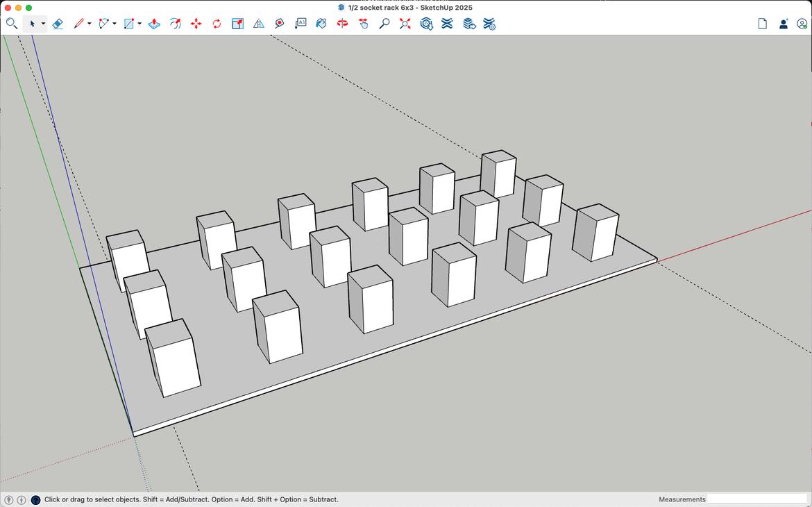Click the Zoom Extents icon

click(405, 24)
